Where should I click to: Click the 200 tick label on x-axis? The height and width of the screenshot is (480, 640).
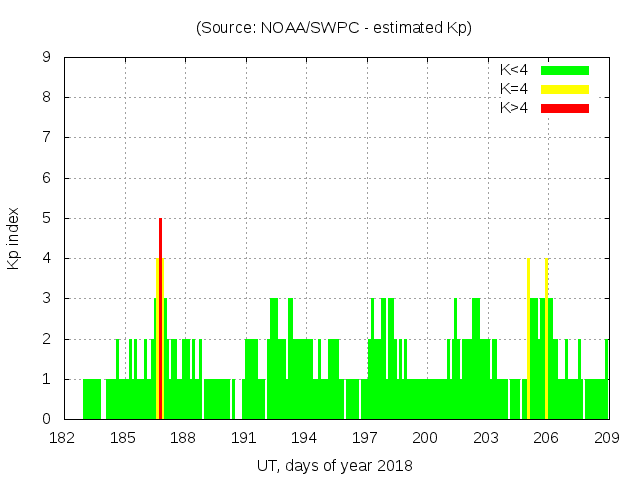427,438
